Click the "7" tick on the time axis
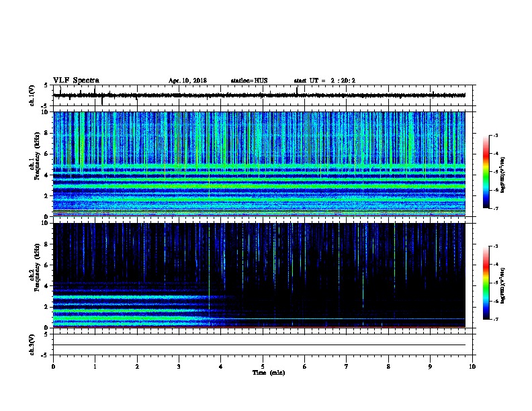The height and width of the screenshot is (411, 532). coord(347,367)
